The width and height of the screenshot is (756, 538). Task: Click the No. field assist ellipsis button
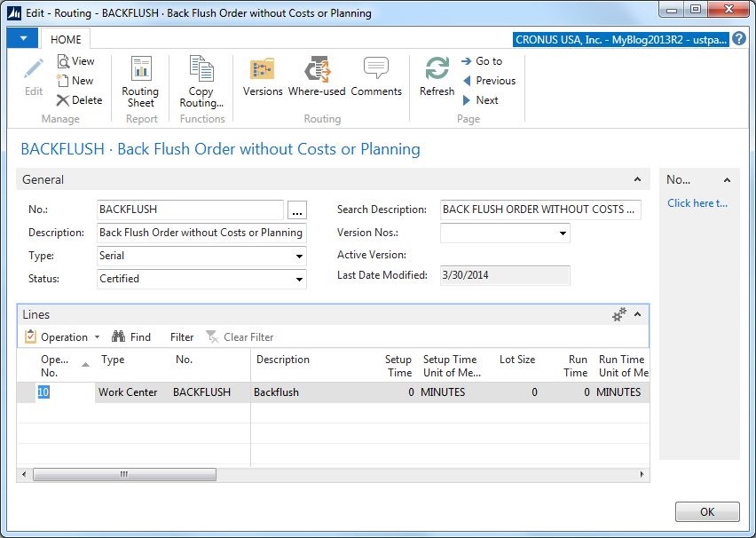(x=297, y=210)
